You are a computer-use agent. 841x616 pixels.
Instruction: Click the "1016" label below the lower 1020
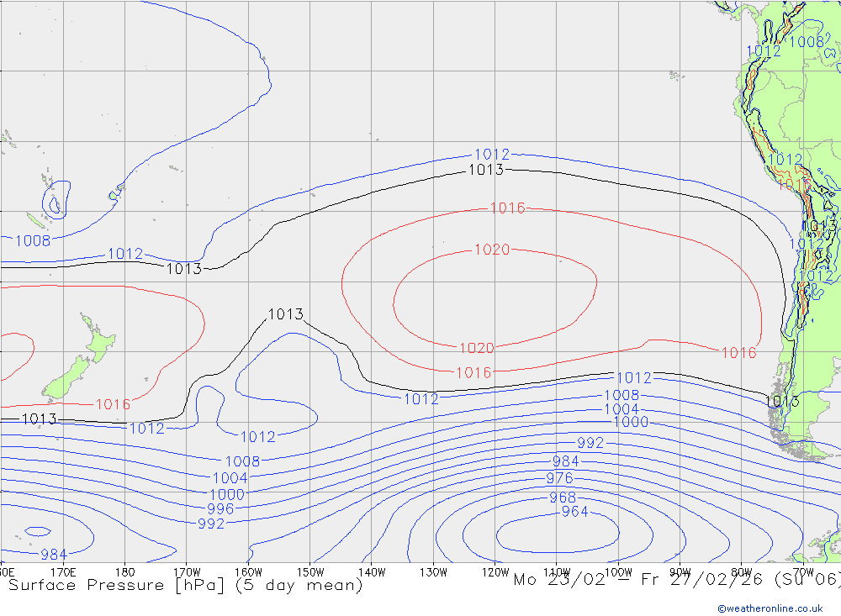(473, 372)
